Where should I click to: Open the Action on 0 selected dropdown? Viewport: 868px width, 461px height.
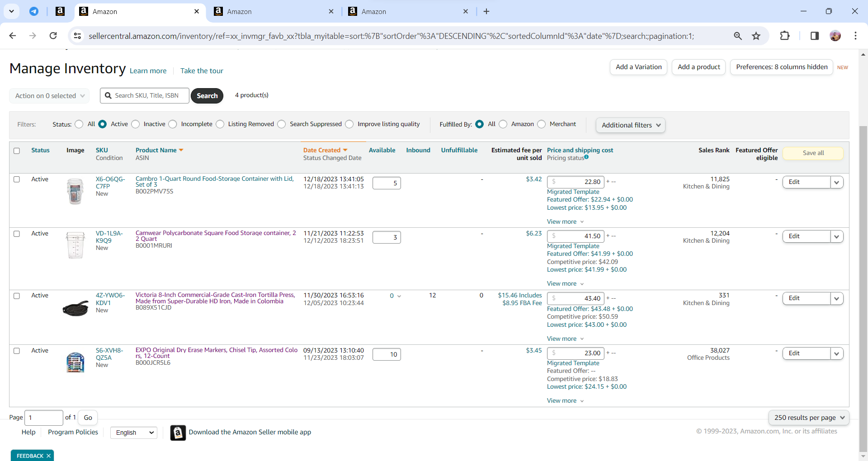[49, 96]
